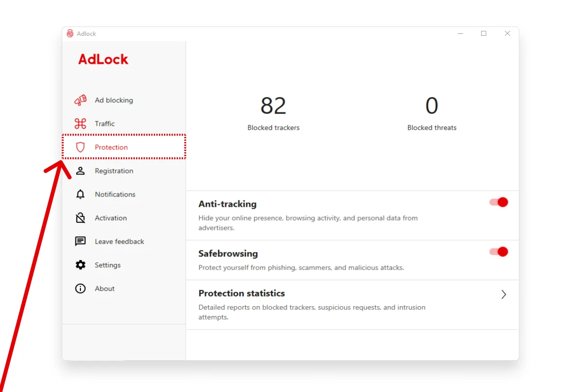Image resolution: width=588 pixels, height=392 pixels.
Task: Go to the Traffic section
Action: click(124, 123)
